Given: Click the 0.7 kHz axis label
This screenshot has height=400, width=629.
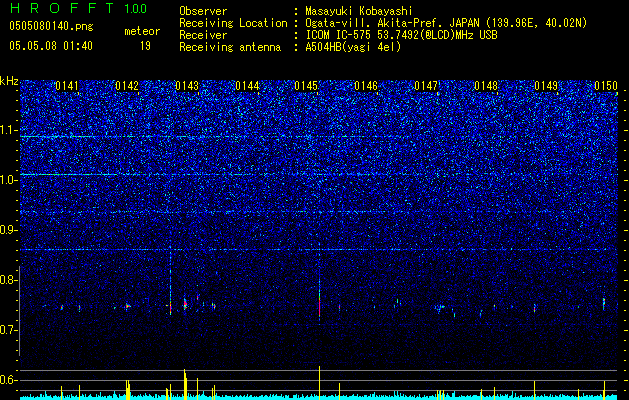Looking at the screenshot, I should click(9, 330).
